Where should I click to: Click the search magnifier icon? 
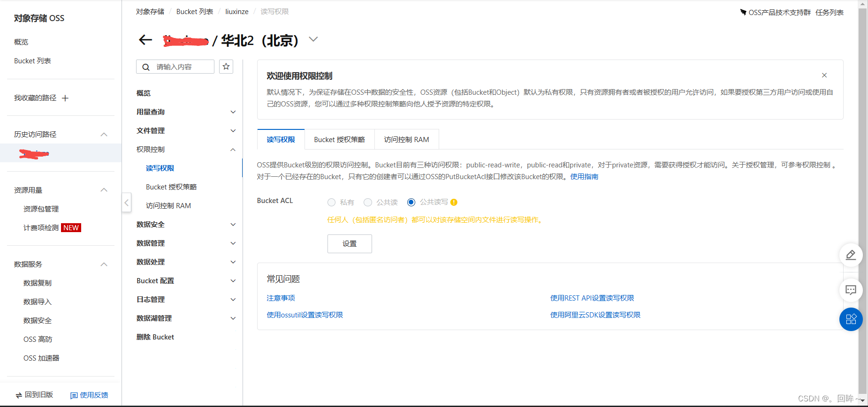pos(146,67)
